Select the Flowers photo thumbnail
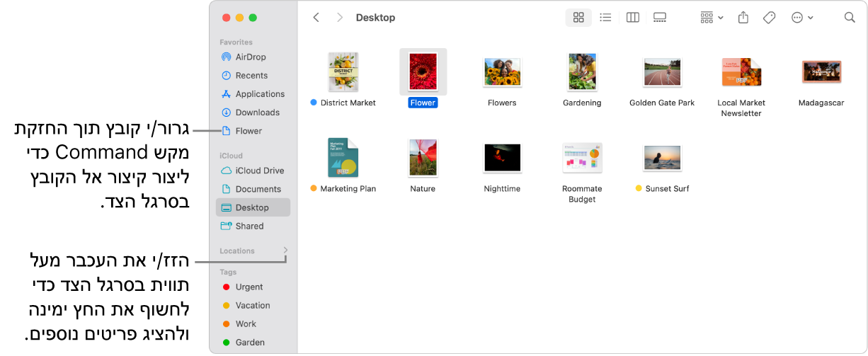The image size is (868, 356). pyautogui.click(x=502, y=72)
